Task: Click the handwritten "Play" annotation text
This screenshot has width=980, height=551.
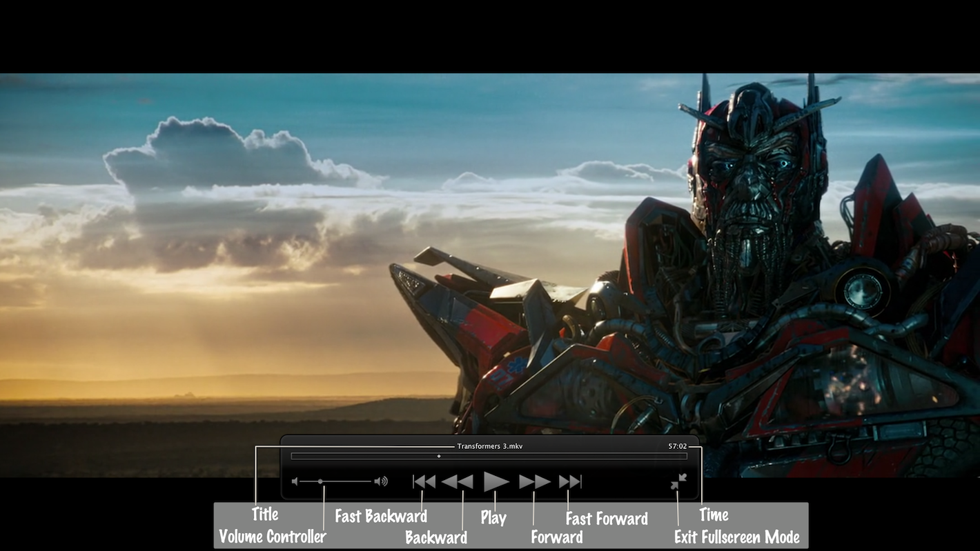Action: [493, 518]
